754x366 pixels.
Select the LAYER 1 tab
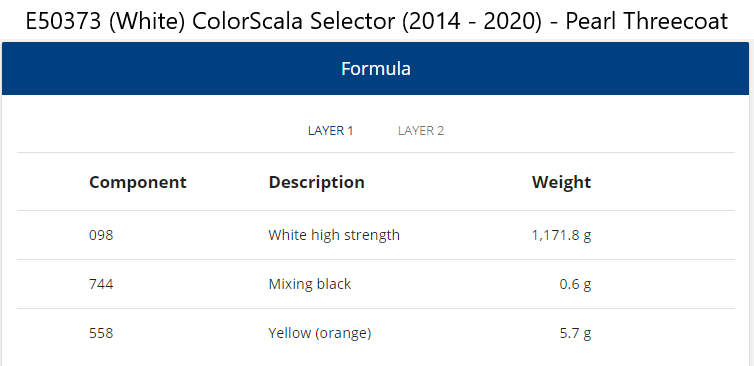point(330,131)
